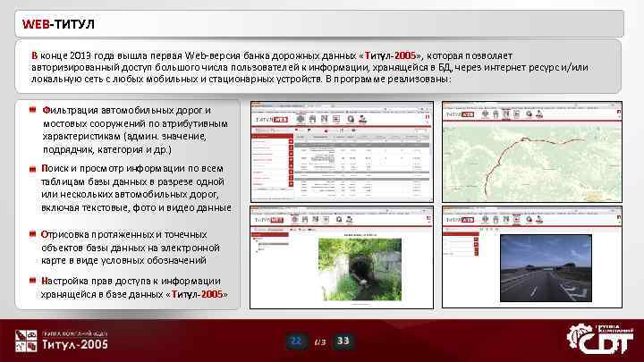The image size is (644, 362).
Task: Click the WEB-ТИТУЛ slide title
Action: coord(58,24)
